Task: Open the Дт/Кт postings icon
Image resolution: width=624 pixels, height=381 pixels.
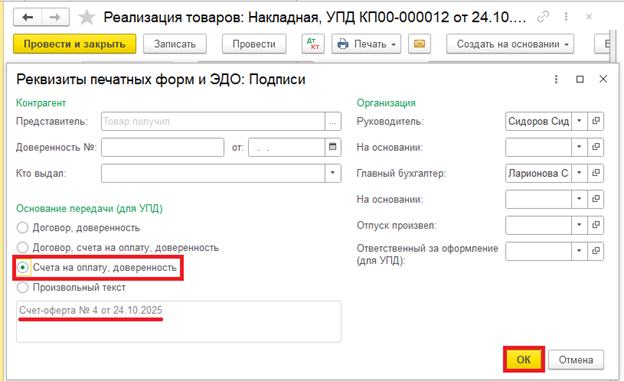Action: click(x=313, y=44)
